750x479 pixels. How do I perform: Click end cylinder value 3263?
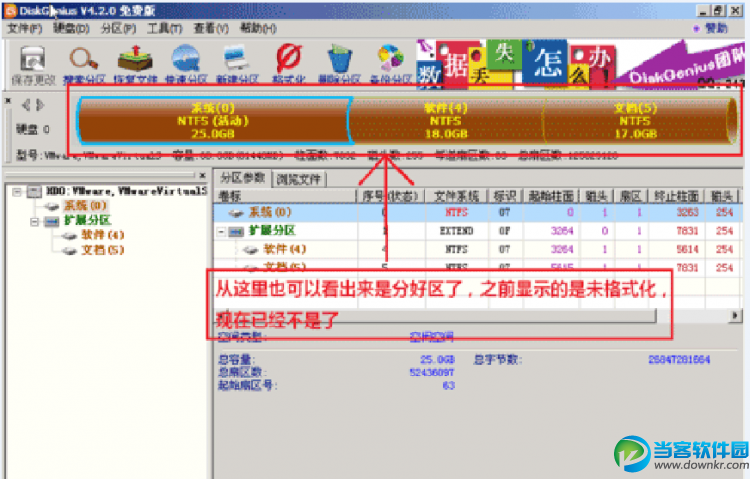[687, 212]
